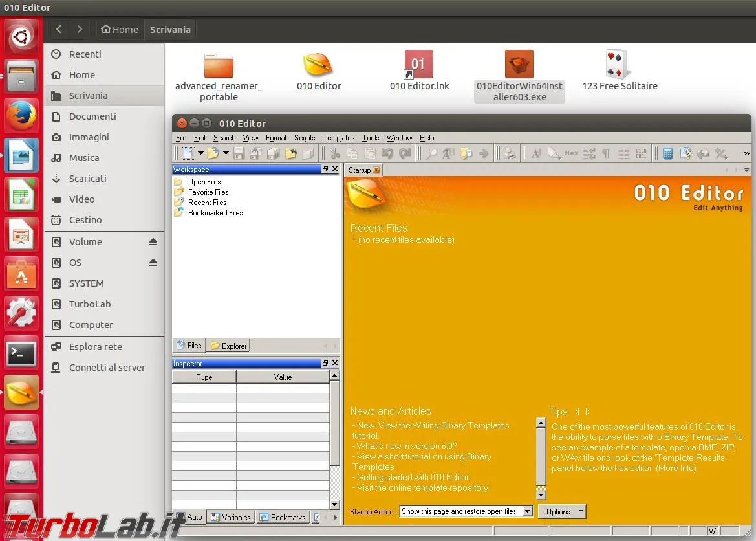756x541 pixels.
Task: Show the previous tip with left arrow
Action: (x=577, y=412)
